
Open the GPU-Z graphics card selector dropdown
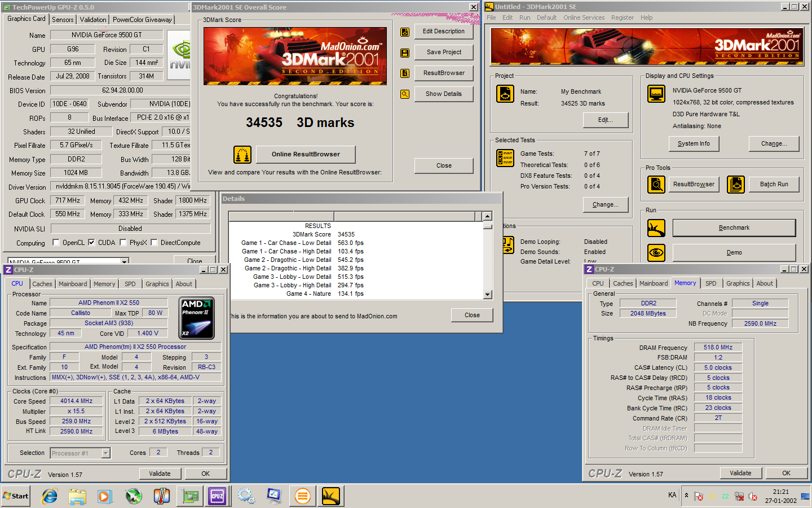(125, 261)
